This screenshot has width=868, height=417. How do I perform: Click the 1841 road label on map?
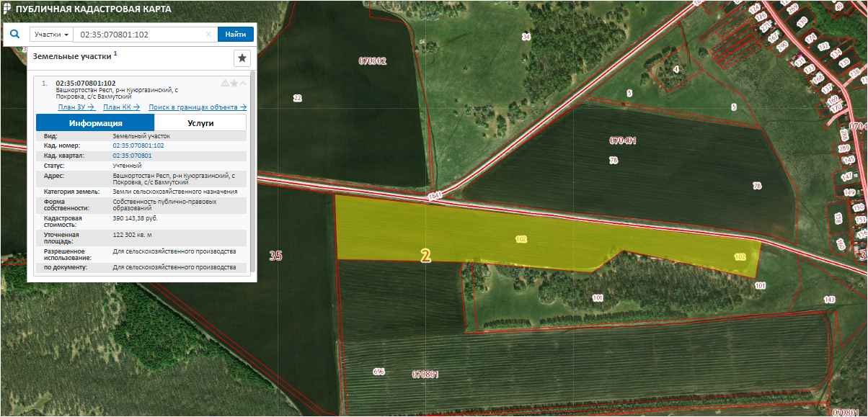(x=434, y=195)
